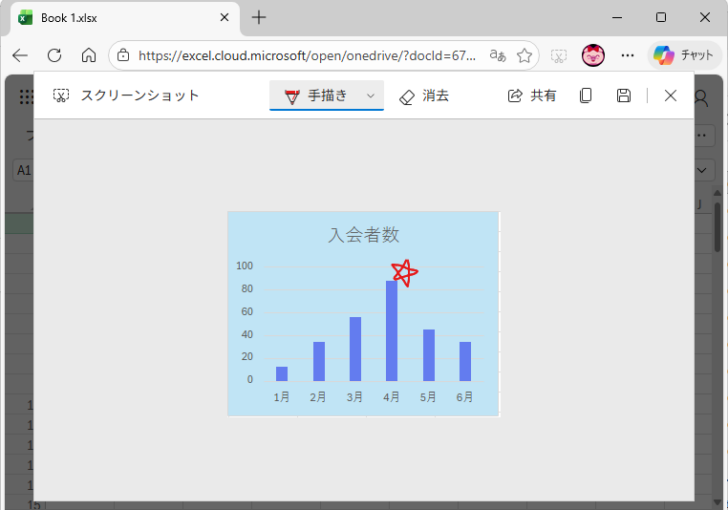Click the 4月 bar in the chart

point(392,331)
